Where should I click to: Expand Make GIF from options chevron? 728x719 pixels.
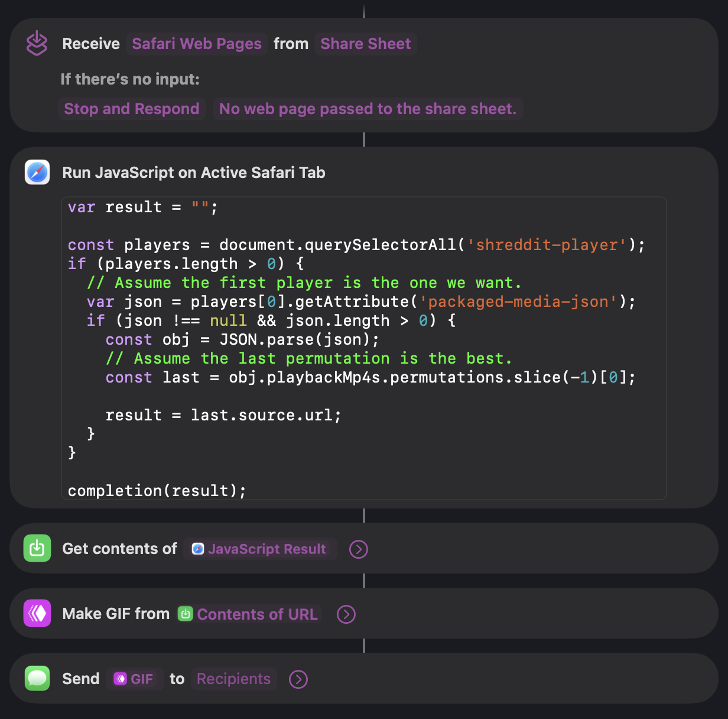click(346, 614)
